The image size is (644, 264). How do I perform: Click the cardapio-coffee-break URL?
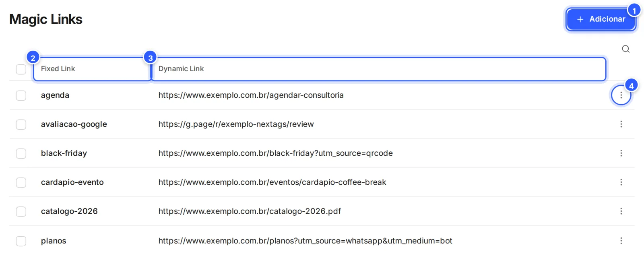272,182
